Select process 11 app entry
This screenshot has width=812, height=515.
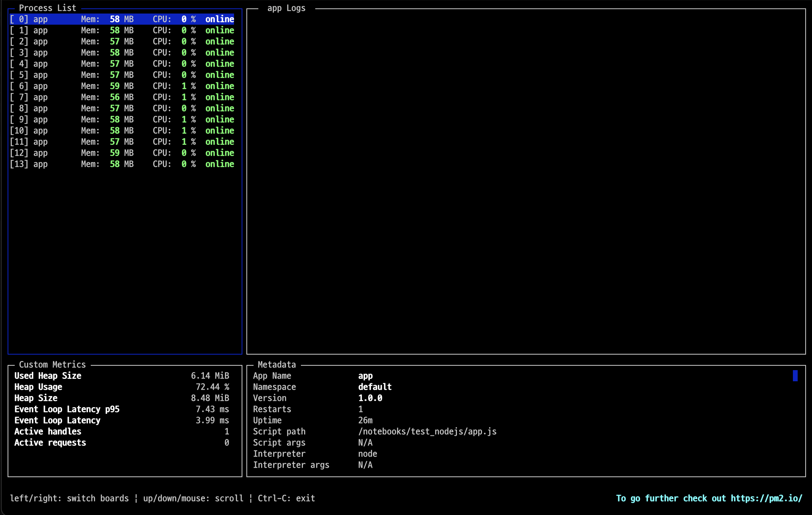[121, 142]
